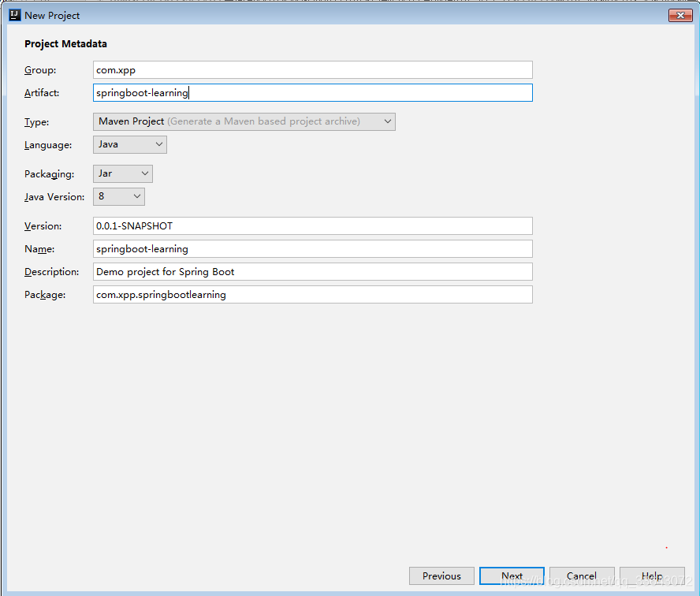Open the Type dropdown showing Maven Project

(x=244, y=121)
